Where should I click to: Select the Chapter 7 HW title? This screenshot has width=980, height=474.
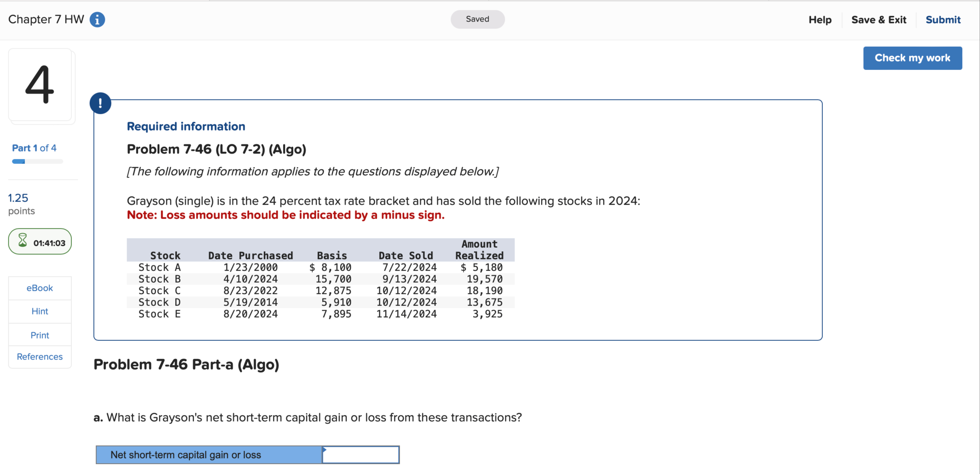pyautogui.click(x=46, y=19)
